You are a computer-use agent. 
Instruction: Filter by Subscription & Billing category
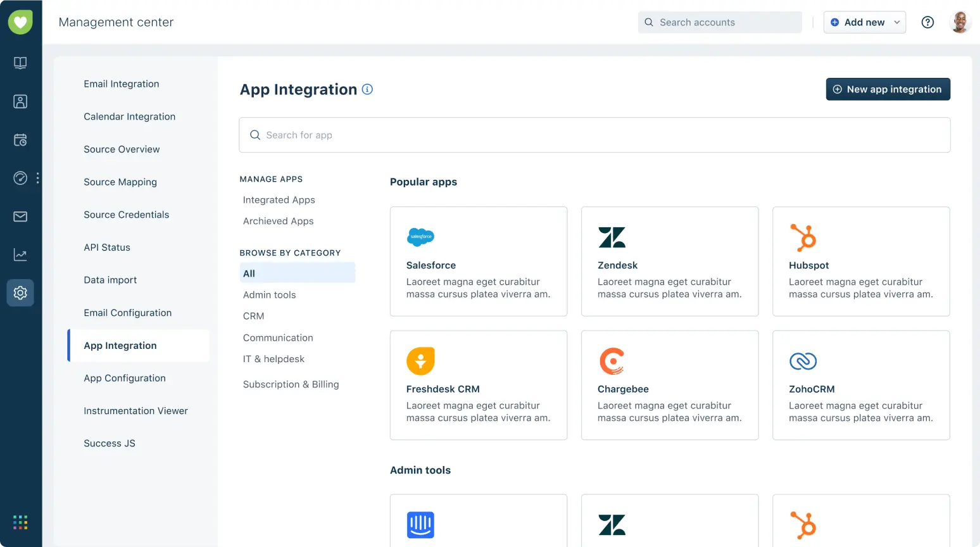tap(291, 384)
